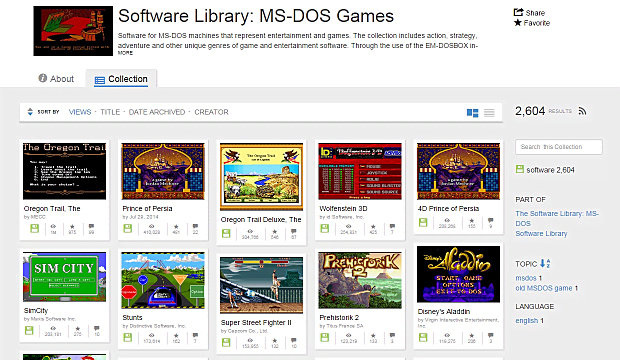Image resolution: width=620 pixels, height=360 pixels.
Task: Filter by old MSDOS game topic
Action: (544, 288)
